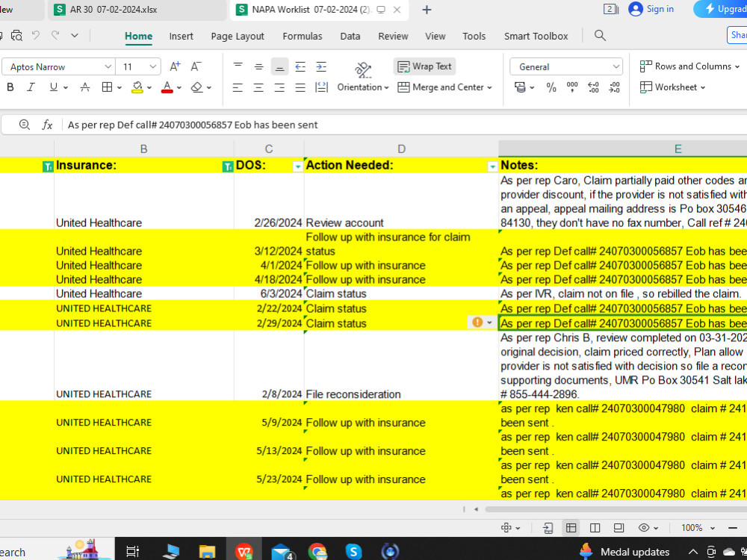The width and height of the screenshot is (747, 560).
Task: Toggle bottom vertical alignment
Action: [279, 66]
